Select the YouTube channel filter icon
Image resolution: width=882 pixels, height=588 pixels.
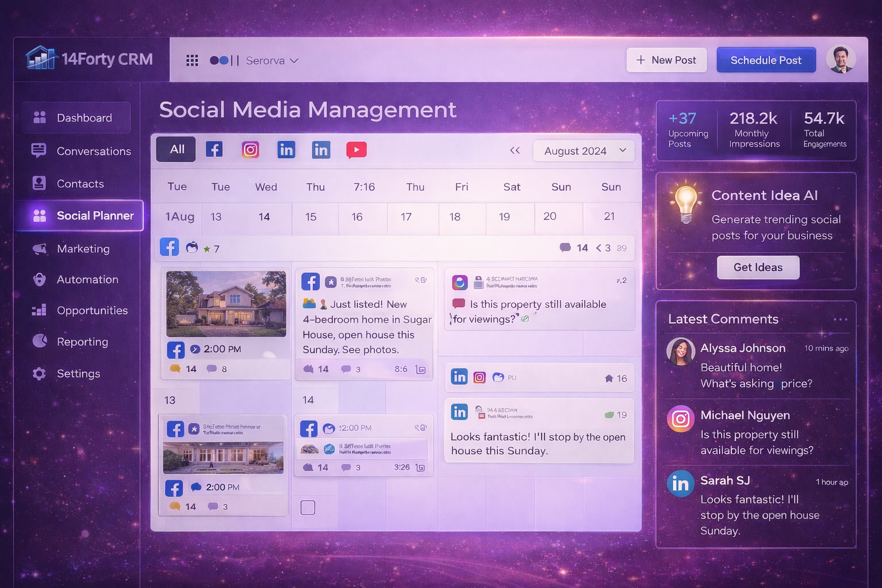point(356,149)
